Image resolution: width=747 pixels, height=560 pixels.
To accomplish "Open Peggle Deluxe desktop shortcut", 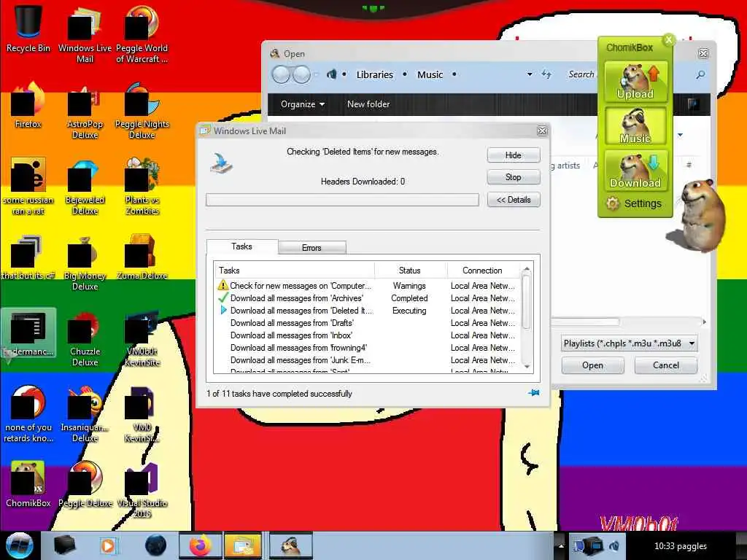I will 85,485.
